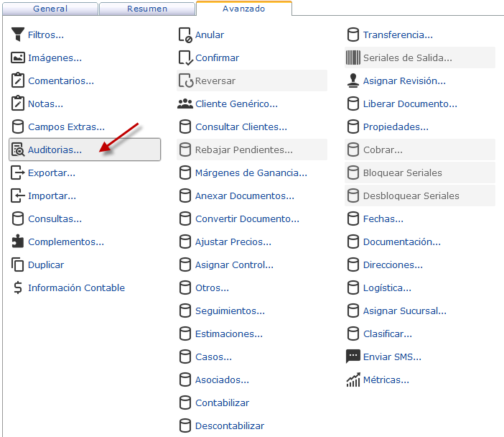Click the Importar arrow icon
The height and width of the screenshot is (437, 504).
click(x=18, y=195)
